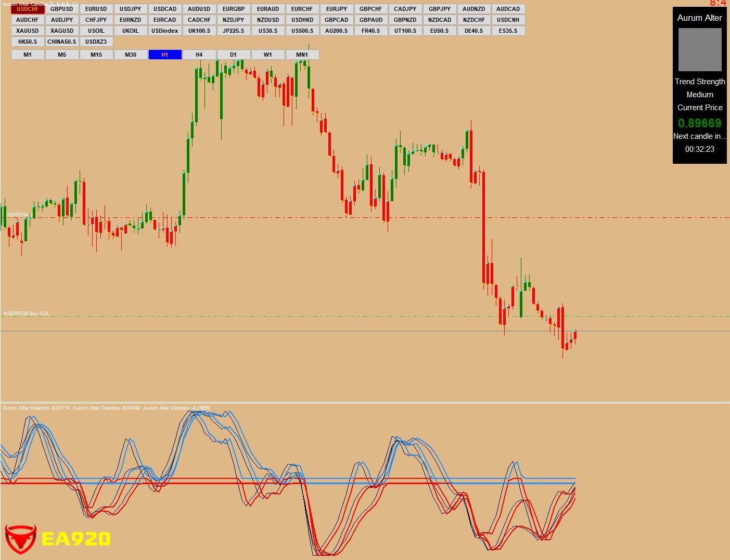The height and width of the screenshot is (560, 730).
Task: Switch chart to XAUUSD symbol
Action: pyautogui.click(x=28, y=31)
